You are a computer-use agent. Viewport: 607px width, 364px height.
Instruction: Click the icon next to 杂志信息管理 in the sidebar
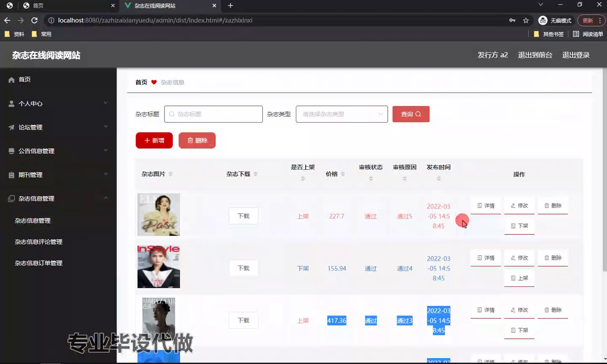[x=11, y=198]
